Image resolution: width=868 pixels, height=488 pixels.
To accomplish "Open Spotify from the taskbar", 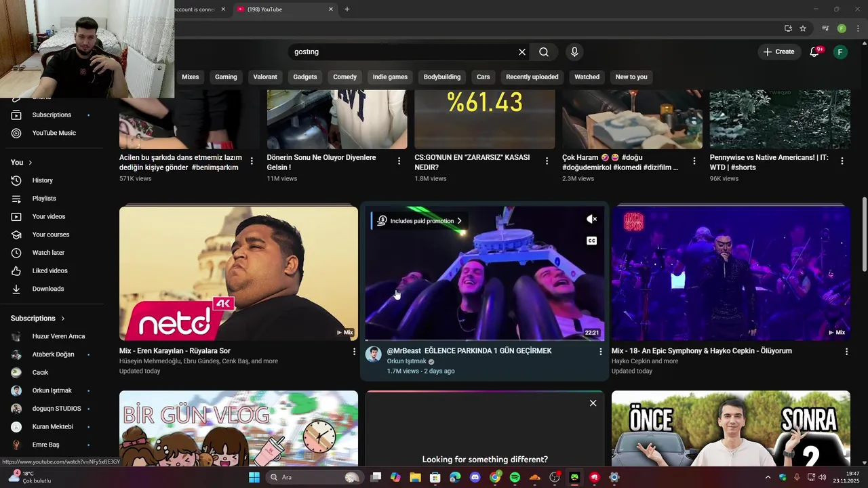I will pyautogui.click(x=515, y=477).
